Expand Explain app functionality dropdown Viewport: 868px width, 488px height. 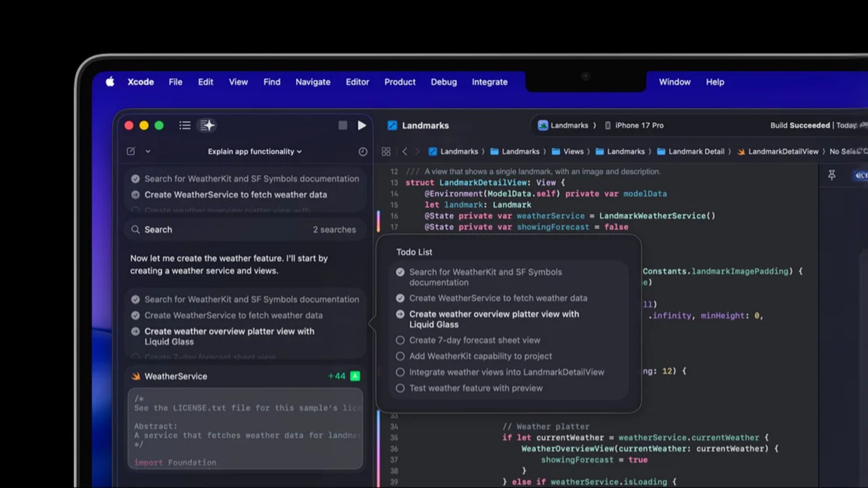(x=255, y=152)
